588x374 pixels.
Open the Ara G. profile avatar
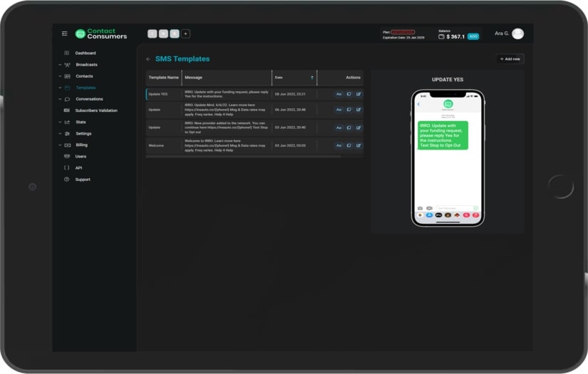click(517, 33)
